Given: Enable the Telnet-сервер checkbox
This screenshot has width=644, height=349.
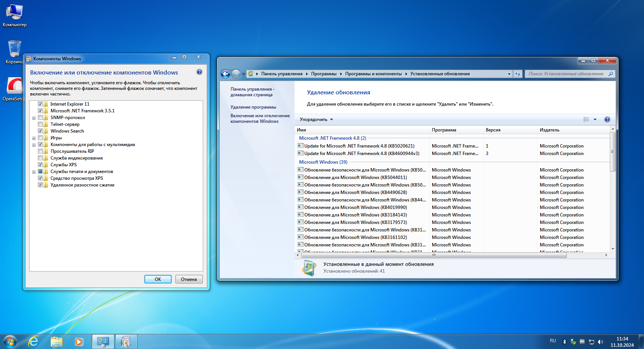Looking at the screenshot, I should (40, 124).
